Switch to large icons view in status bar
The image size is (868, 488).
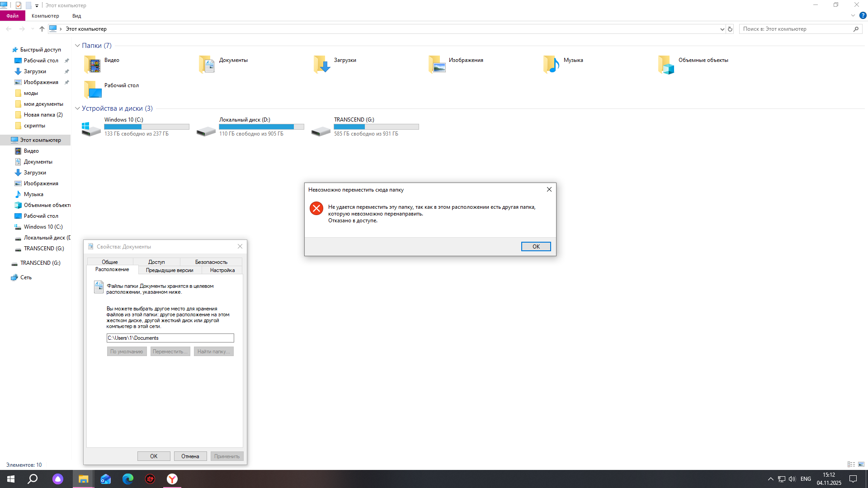point(861,465)
